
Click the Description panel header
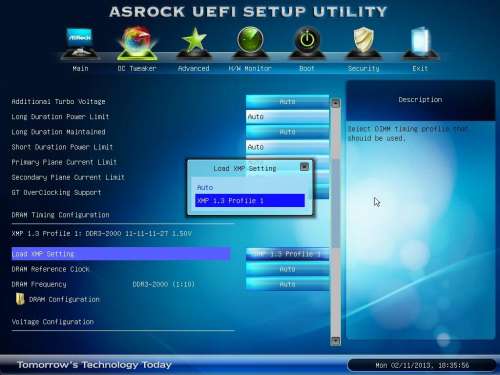tap(420, 100)
